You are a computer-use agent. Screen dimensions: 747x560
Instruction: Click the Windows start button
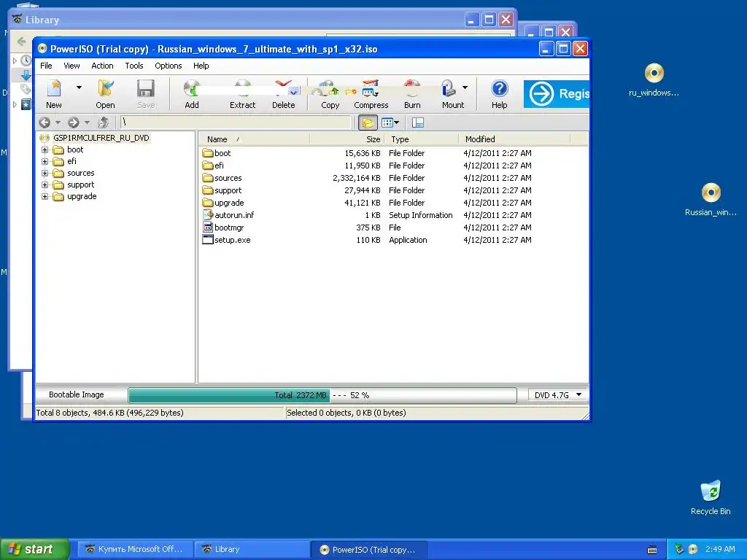click(x=35, y=549)
